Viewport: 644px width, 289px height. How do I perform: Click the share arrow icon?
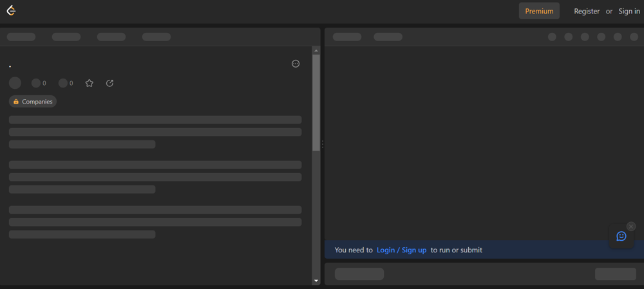109,83
